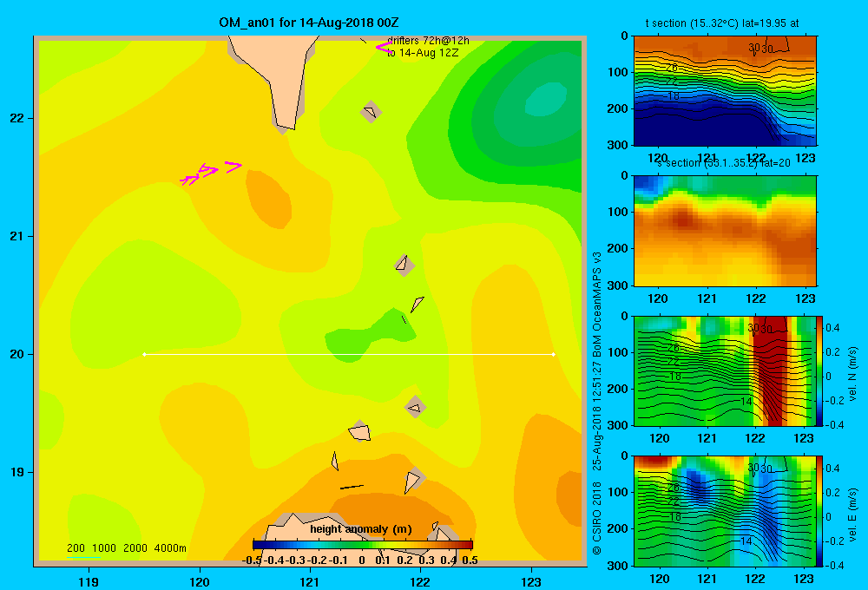Click the '1000' depth contour legend entry
Screen dimensions: 868x590
click(x=103, y=548)
